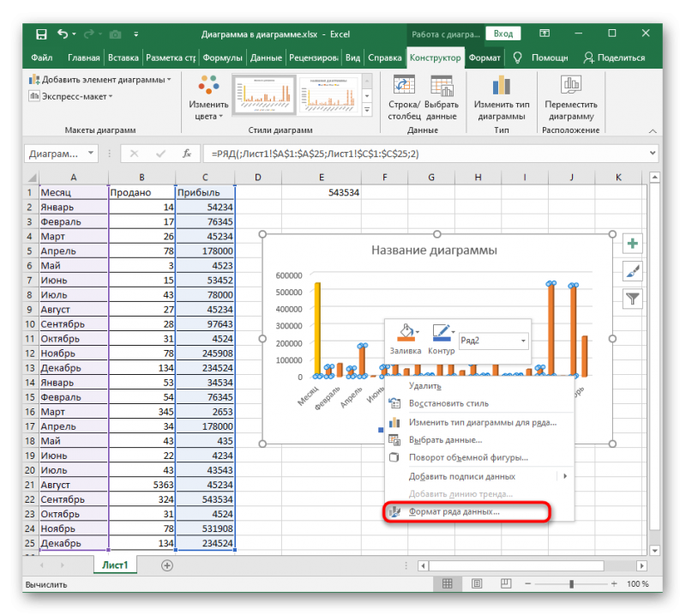
Task: Click the Chart Elements plus button
Action: (632, 244)
